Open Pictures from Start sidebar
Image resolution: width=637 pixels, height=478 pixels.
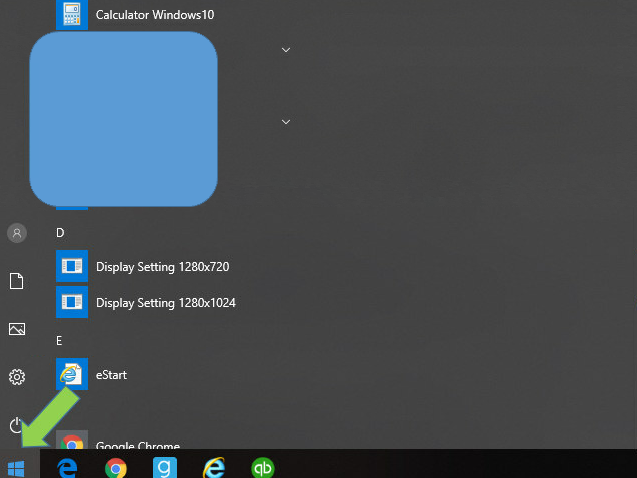point(17,329)
